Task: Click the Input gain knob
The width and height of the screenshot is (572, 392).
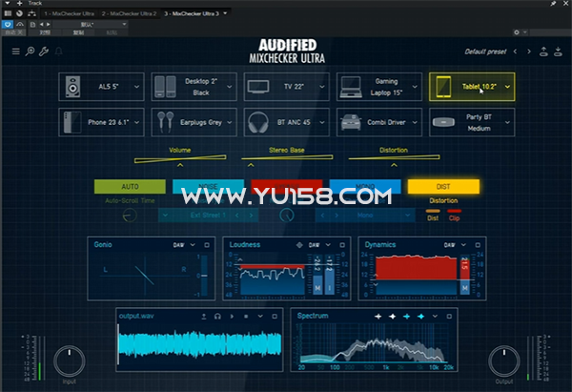Action: [x=70, y=361]
